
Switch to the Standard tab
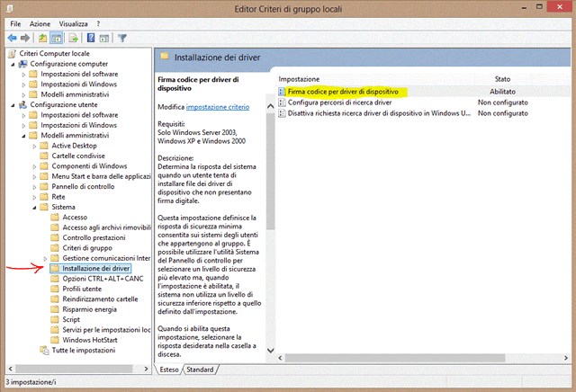[x=200, y=370]
